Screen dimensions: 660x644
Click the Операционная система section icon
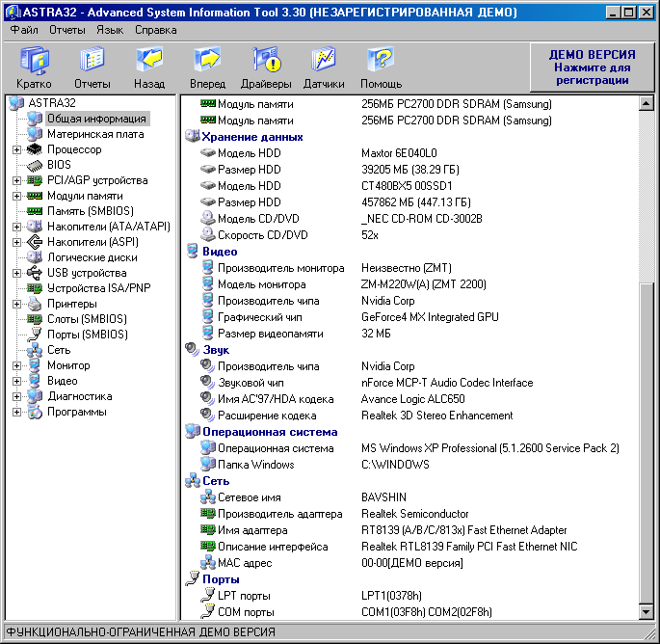click(x=193, y=431)
